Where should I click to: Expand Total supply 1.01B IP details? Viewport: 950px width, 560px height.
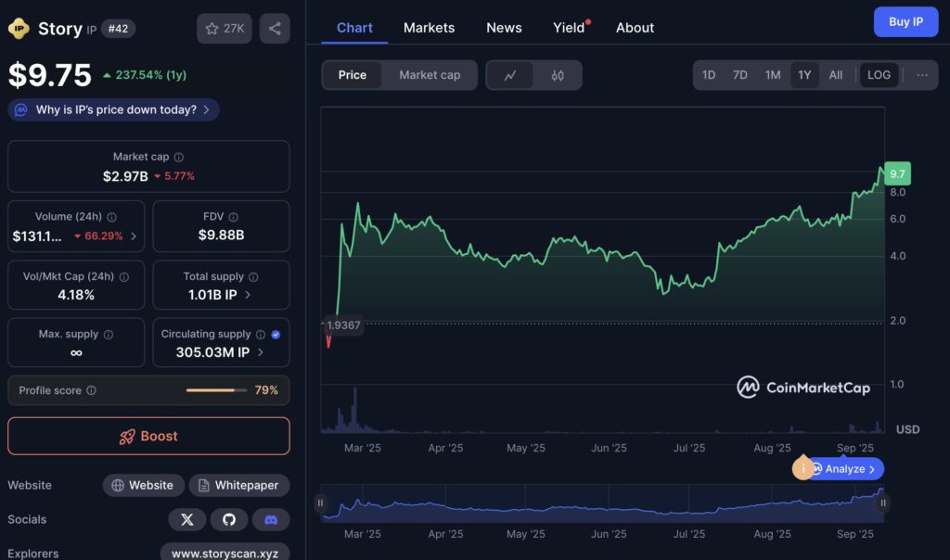[247, 295]
